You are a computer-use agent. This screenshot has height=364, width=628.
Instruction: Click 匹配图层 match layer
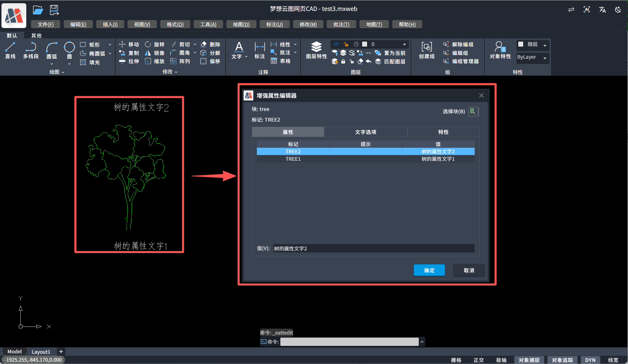coord(390,61)
